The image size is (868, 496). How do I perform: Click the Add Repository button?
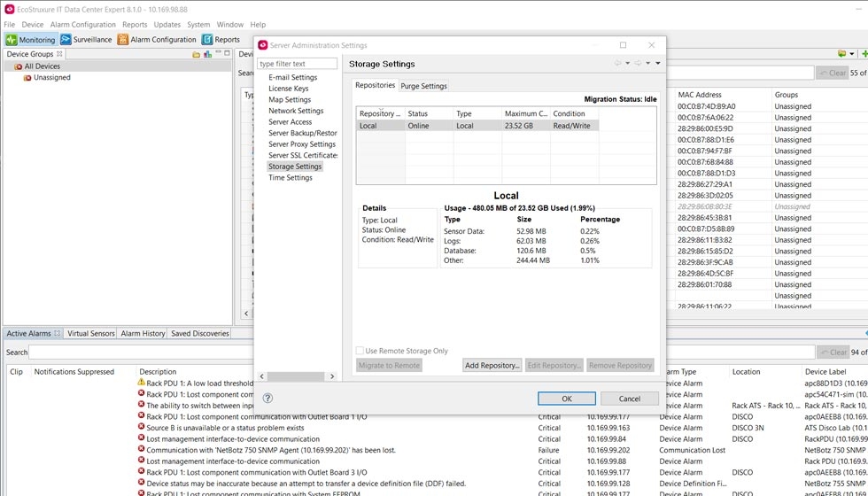click(x=492, y=365)
